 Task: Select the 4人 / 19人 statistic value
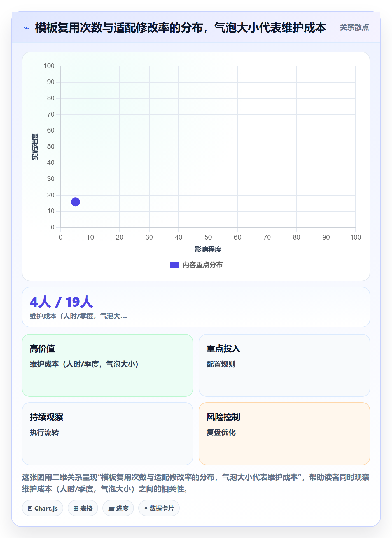pos(61,302)
